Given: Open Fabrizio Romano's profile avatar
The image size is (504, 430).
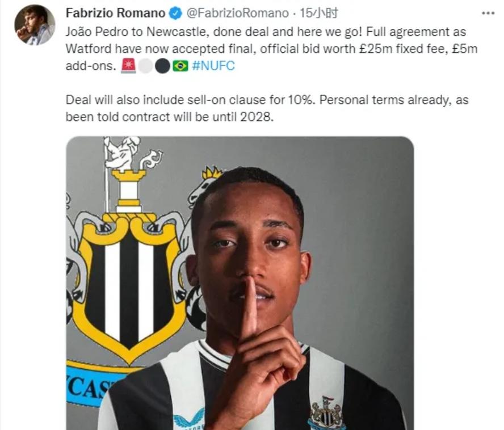Looking at the screenshot, I should click(35, 25).
